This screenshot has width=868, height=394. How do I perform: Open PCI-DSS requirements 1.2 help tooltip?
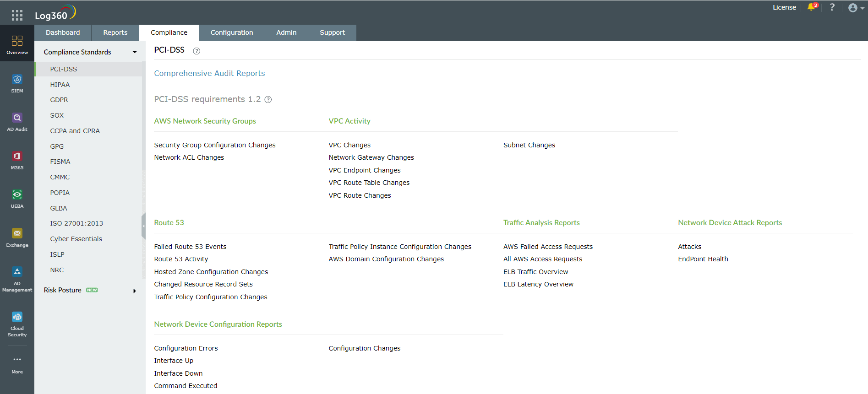click(x=268, y=100)
